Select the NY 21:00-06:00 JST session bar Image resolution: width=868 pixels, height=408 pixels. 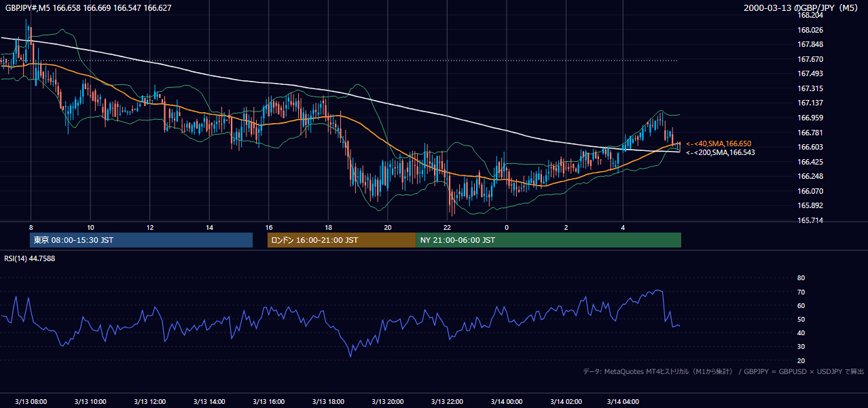(x=549, y=240)
